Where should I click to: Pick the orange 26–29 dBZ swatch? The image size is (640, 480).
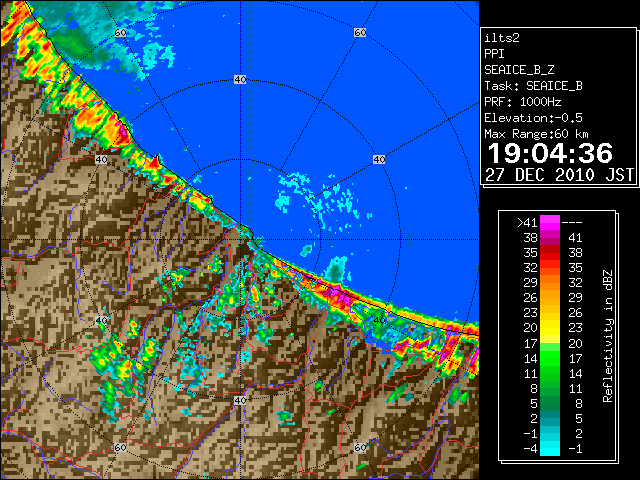(550, 298)
